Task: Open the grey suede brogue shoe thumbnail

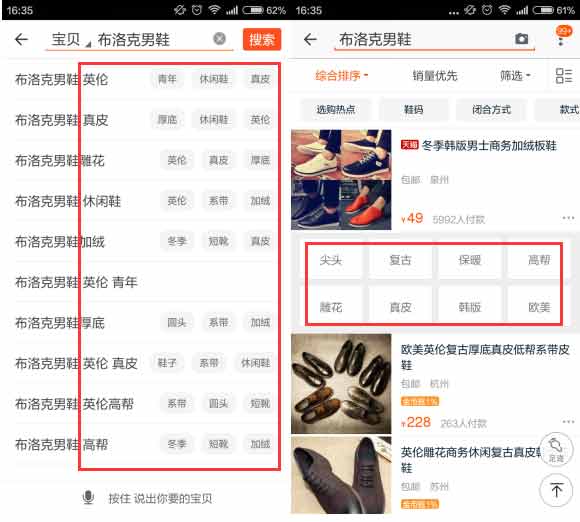Action: (341, 475)
